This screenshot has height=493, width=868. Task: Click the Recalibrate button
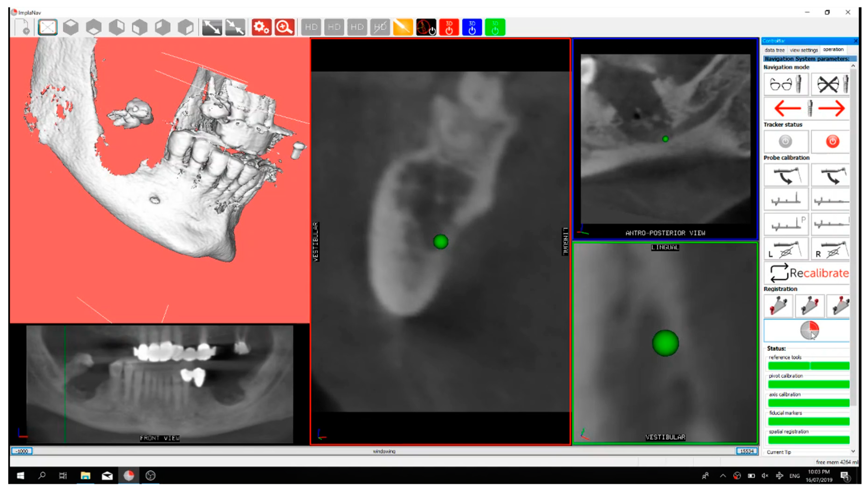tap(808, 273)
